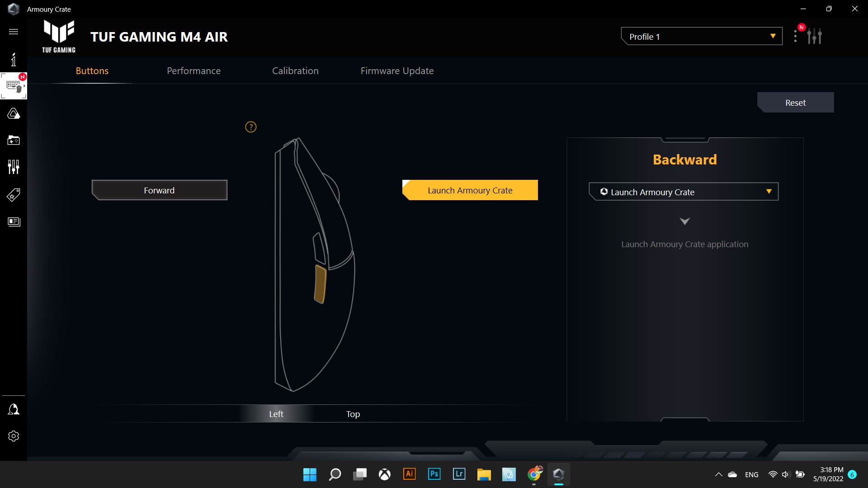This screenshot has width=868, height=488.
Task: Switch to the Calibration tab
Action: [296, 71]
